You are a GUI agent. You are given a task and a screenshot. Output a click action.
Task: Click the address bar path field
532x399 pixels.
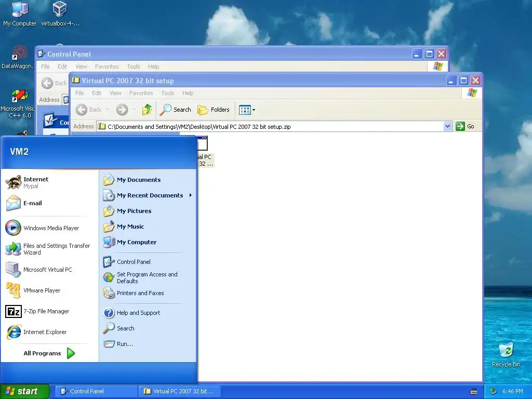[x=270, y=127]
